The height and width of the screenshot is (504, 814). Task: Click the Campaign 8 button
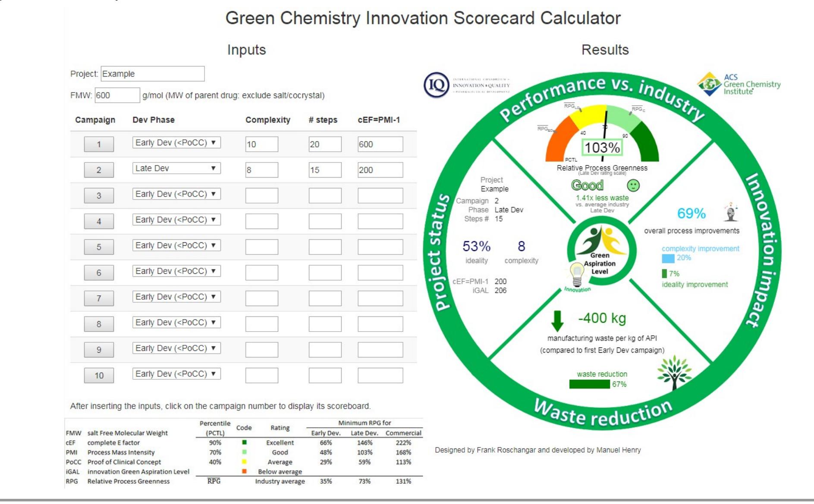click(99, 323)
